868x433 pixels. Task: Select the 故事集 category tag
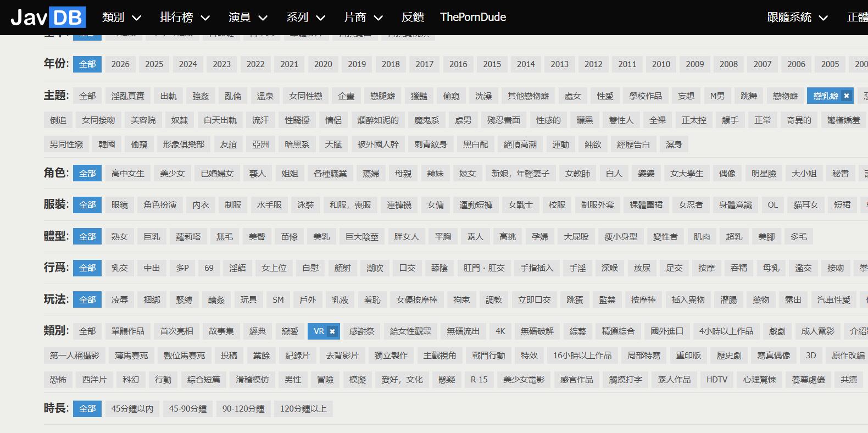[221, 331]
